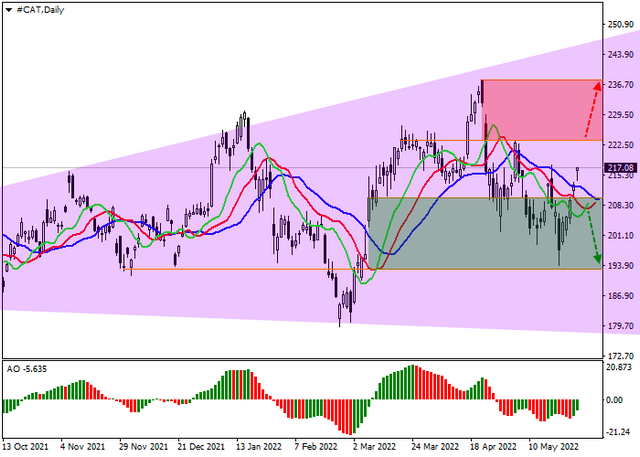Select the orange horizontal line near 222.50
This screenshot has height=457, width=640.
(x=501, y=140)
